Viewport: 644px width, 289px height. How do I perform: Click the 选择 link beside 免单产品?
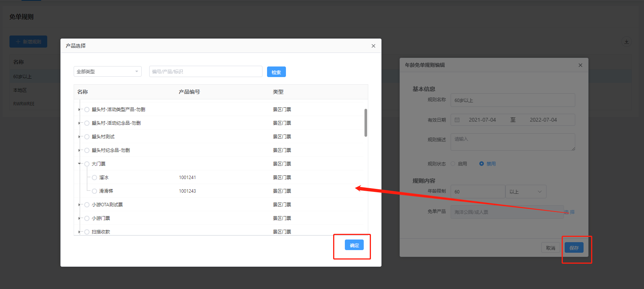coord(569,212)
